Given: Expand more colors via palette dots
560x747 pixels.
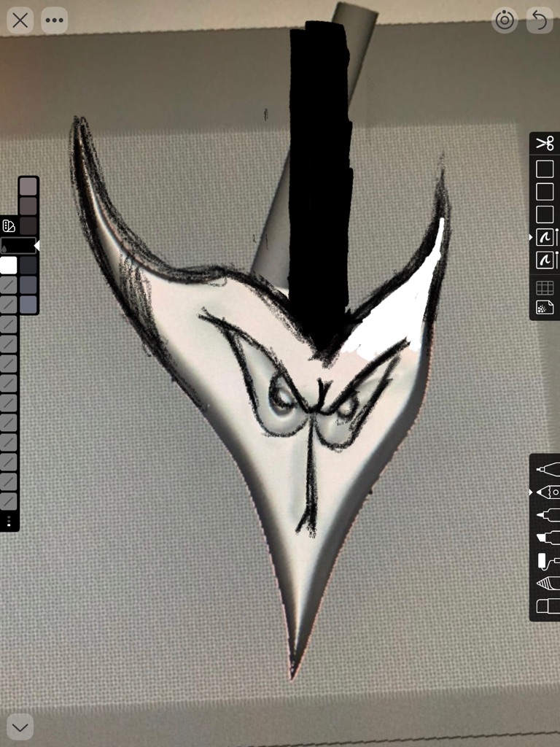Looking at the screenshot, I should (9, 521).
